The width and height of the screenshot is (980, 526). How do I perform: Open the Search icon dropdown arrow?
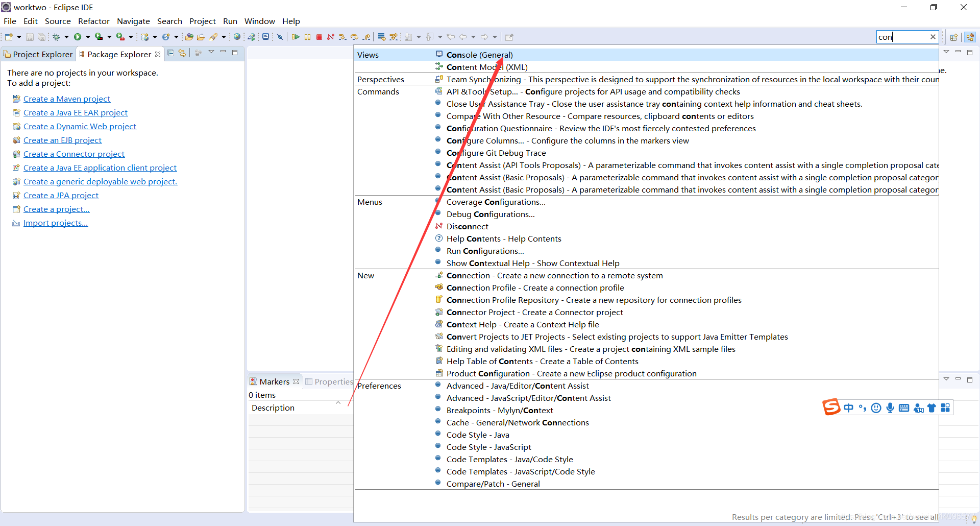click(x=224, y=37)
